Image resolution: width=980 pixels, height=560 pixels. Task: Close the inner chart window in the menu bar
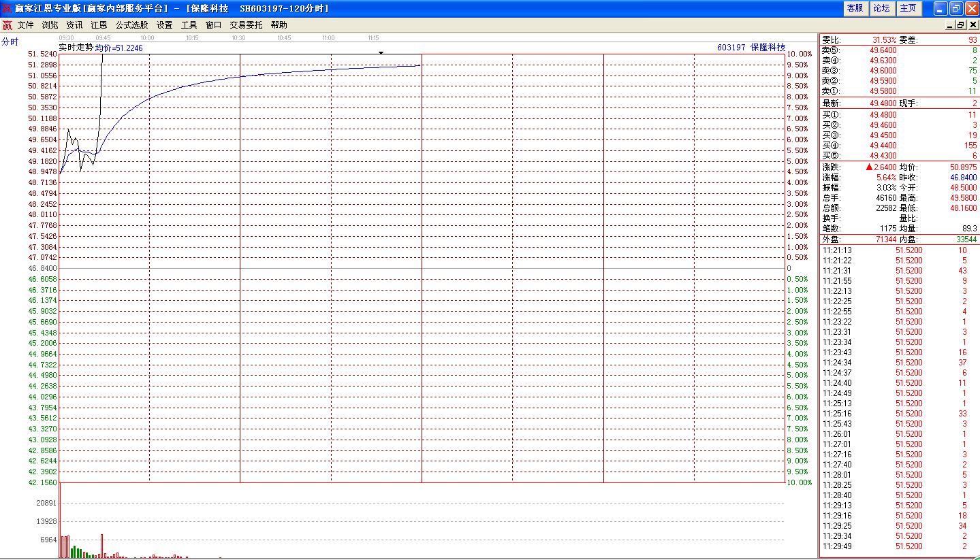point(972,25)
